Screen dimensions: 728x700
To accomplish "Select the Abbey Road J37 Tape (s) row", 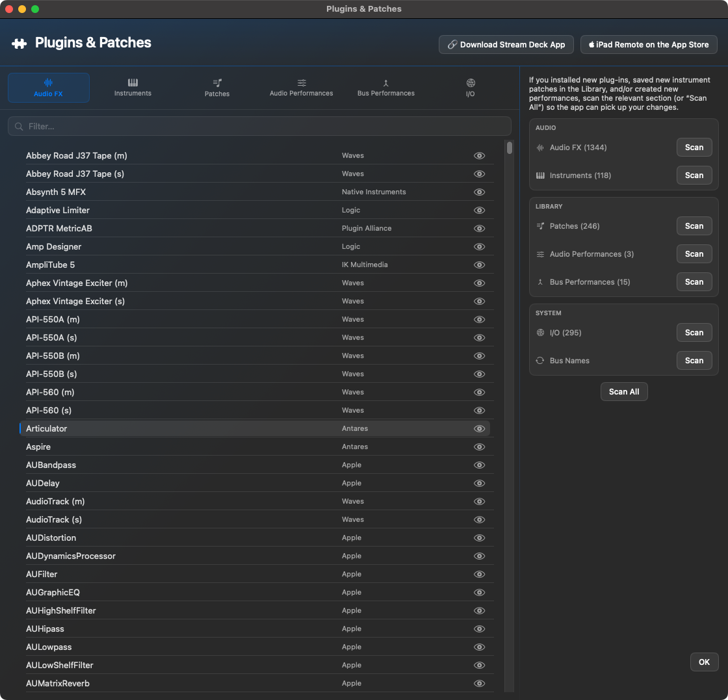I will (255, 174).
